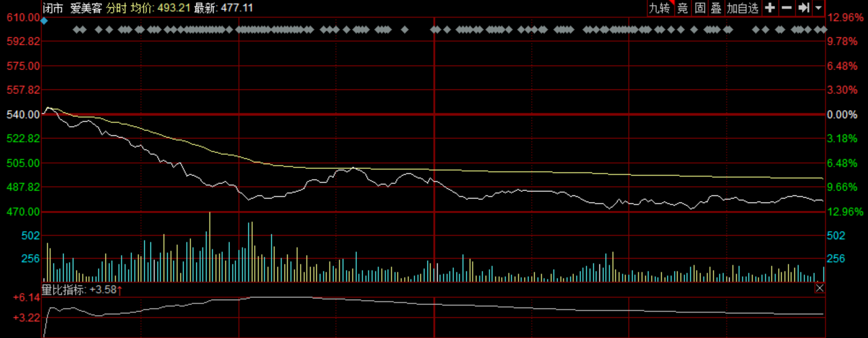Click the 闭市 market status label
The height and width of the screenshot is (338, 868).
[52, 8]
